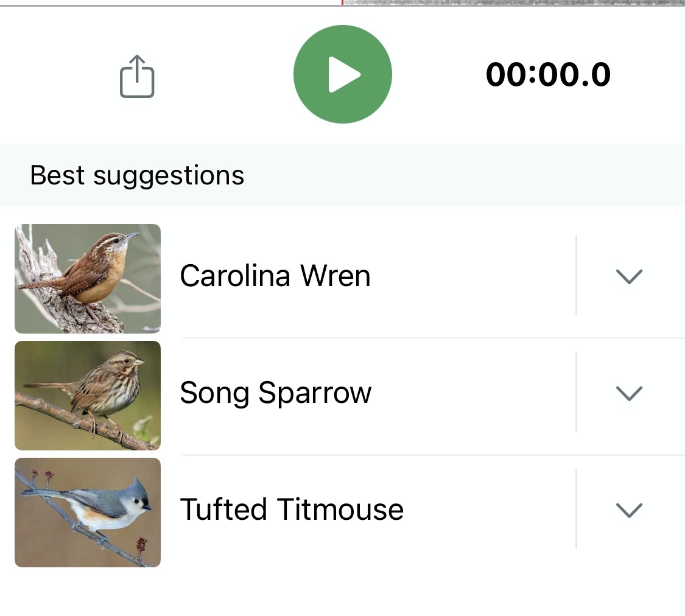Click the red playhead marker
The height and width of the screenshot is (616, 685).
(342, 2)
